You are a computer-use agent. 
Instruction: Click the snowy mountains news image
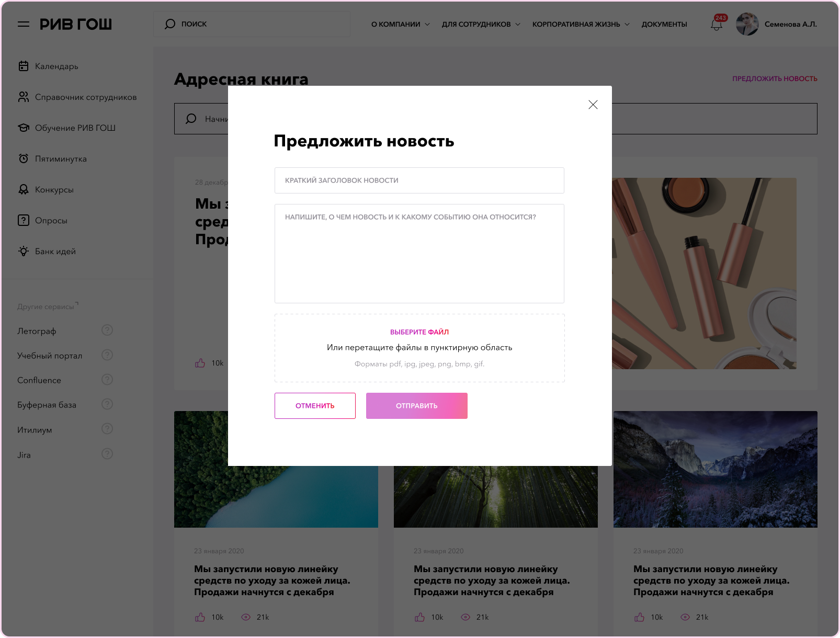click(x=716, y=469)
